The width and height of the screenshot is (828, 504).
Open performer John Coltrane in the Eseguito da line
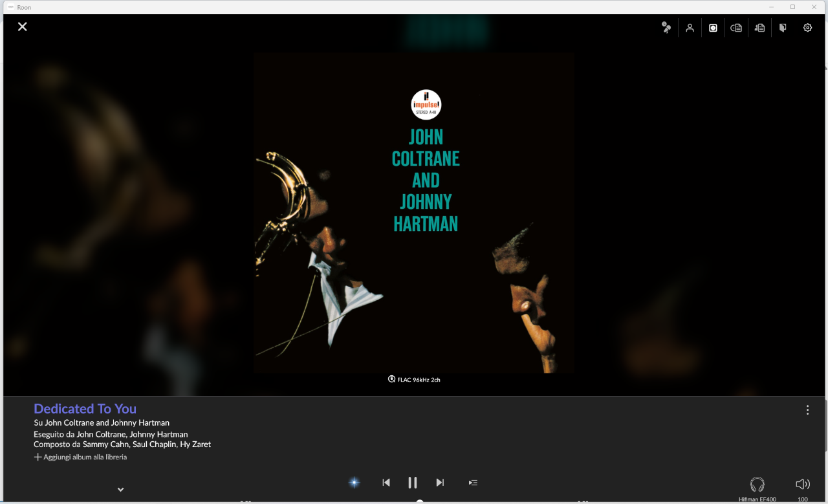[101, 434]
